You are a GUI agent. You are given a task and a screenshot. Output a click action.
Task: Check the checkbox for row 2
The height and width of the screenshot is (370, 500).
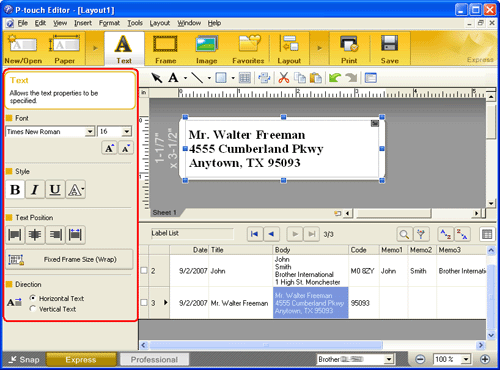(x=144, y=271)
